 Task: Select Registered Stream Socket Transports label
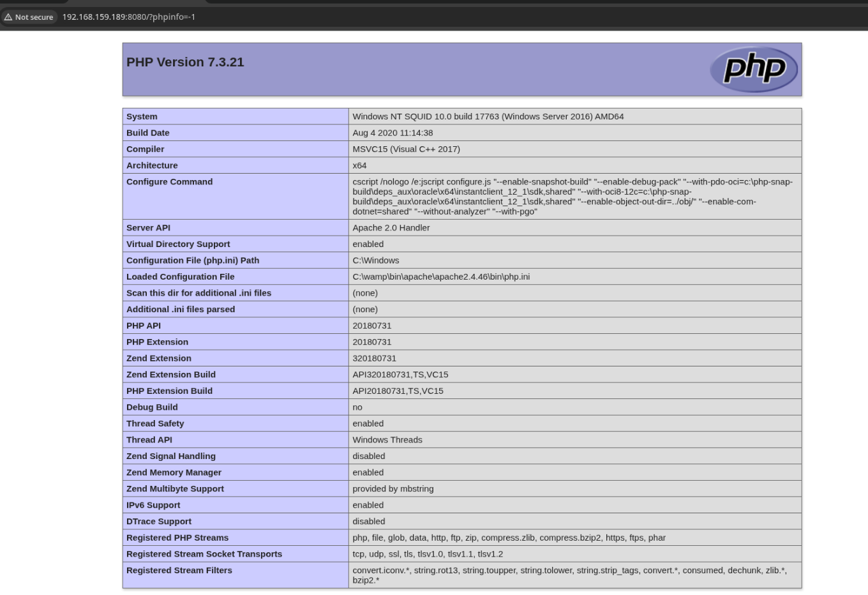pyautogui.click(x=204, y=554)
